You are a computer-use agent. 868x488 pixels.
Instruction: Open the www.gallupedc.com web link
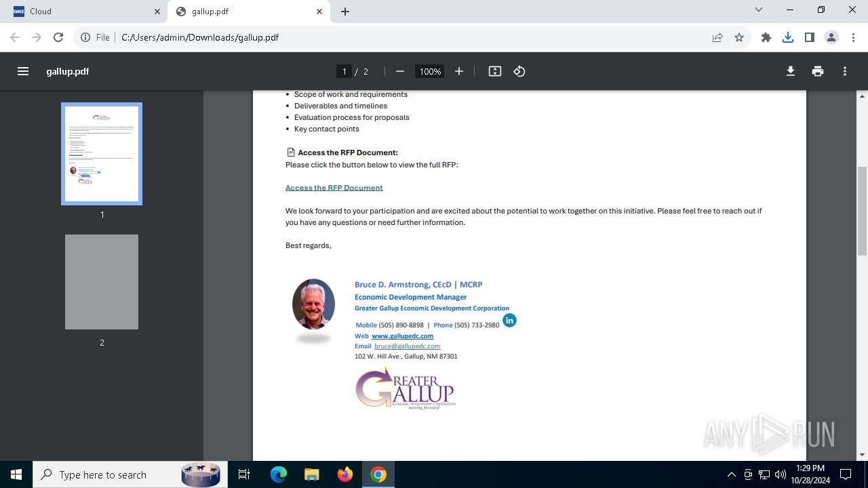pos(402,335)
